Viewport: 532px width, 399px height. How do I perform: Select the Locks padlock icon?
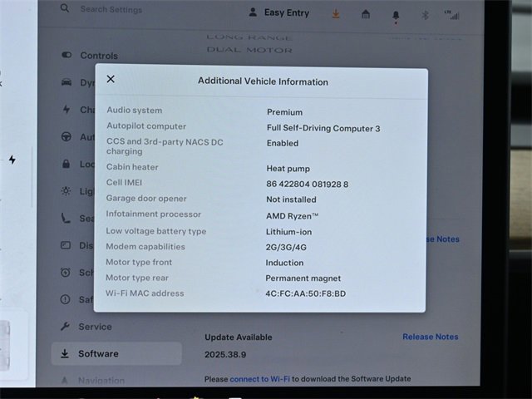coord(66,164)
